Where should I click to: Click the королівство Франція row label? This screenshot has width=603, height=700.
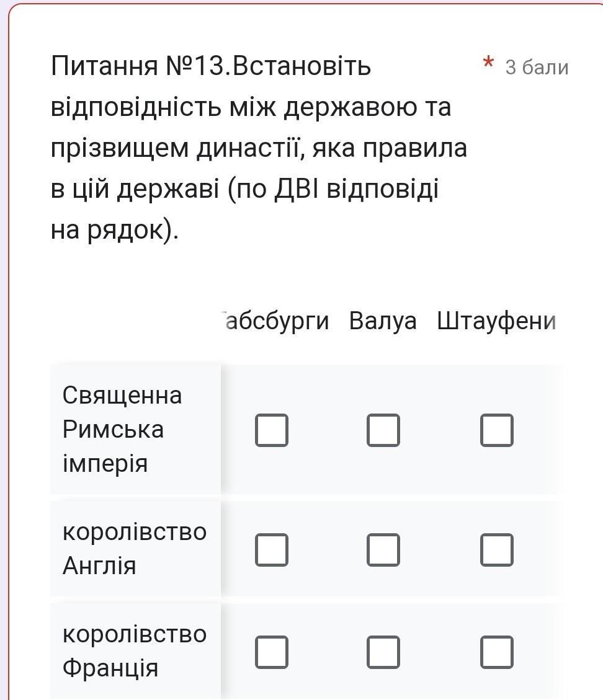[135, 651]
